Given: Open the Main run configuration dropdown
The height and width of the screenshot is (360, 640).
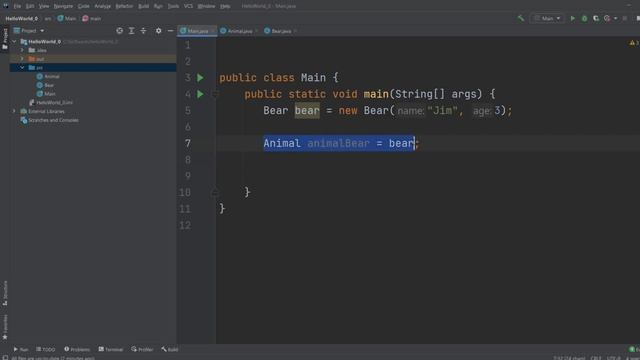Looking at the screenshot, I should pyautogui.click(x=547, y=18).
